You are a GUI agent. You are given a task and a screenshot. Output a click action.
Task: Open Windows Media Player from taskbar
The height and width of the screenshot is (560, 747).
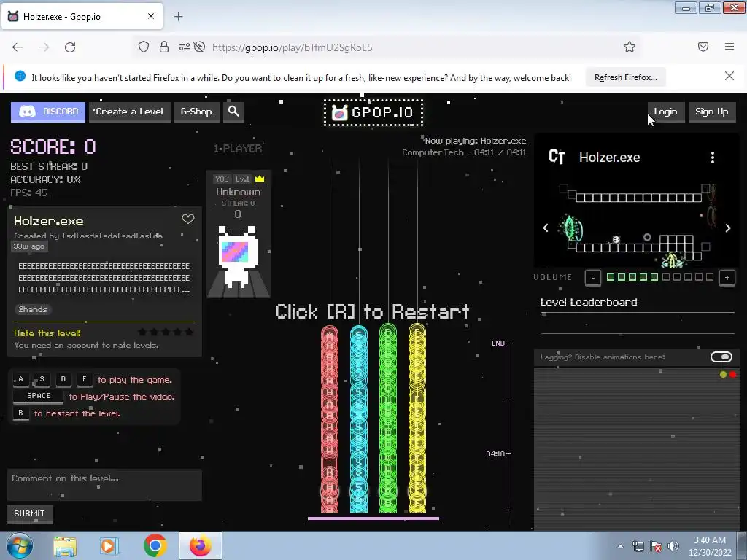109,546
